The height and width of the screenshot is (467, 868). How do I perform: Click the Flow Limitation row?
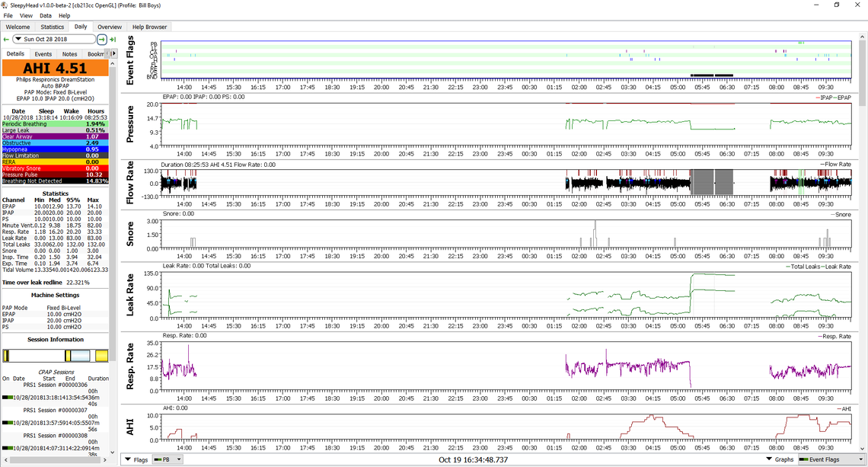point(55,155)
